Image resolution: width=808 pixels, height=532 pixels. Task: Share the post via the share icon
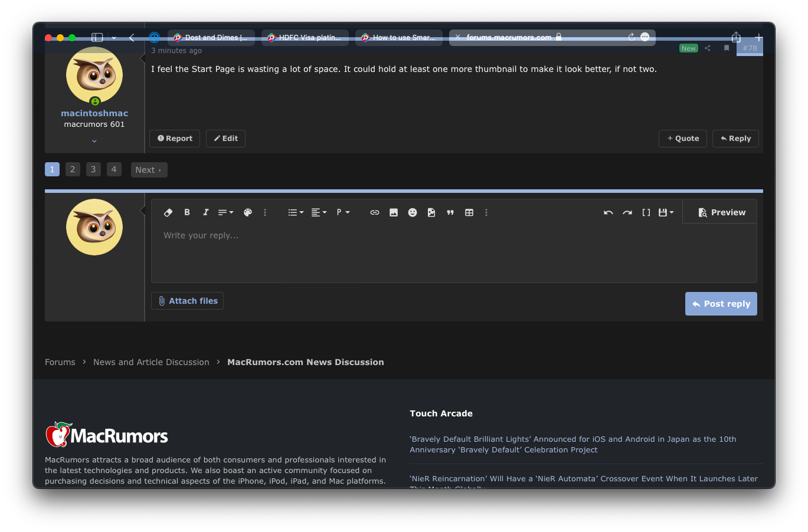click(x=707, y=48)
